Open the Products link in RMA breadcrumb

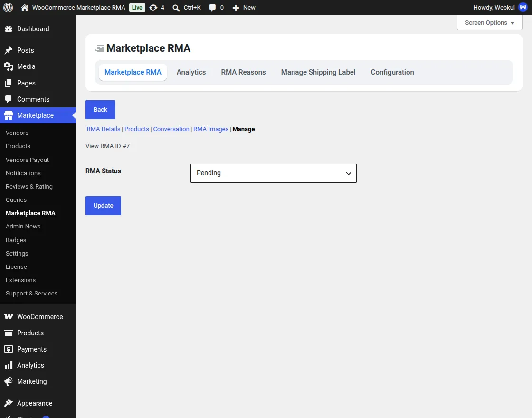point(137,129)
